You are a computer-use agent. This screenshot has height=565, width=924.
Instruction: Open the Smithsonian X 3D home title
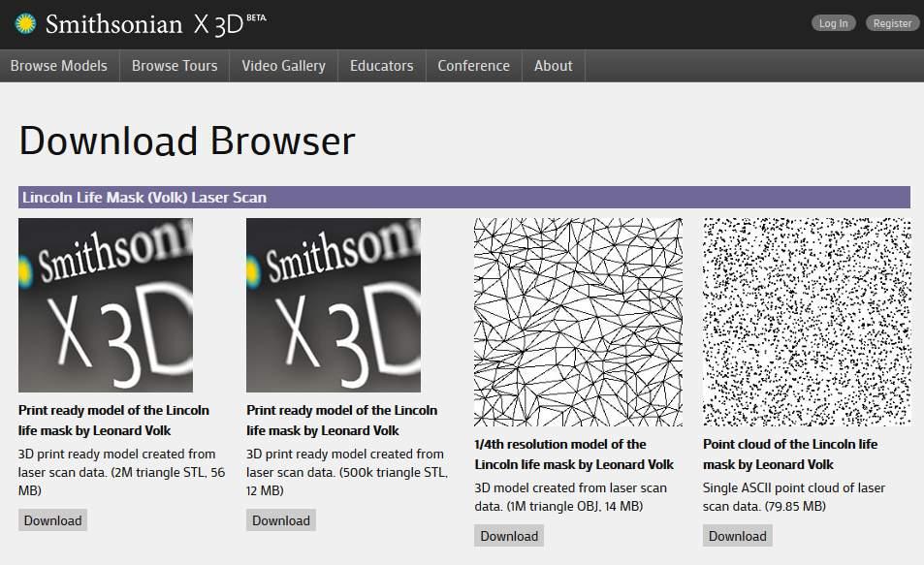155,24
